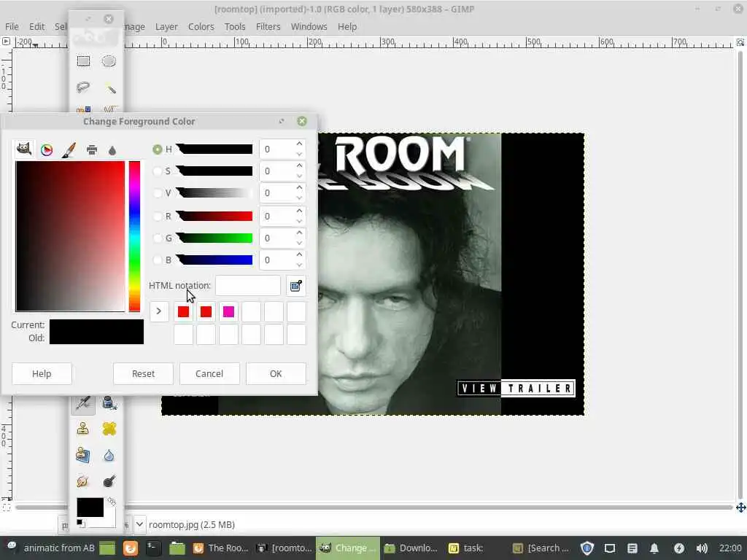Select the Airbrush tool in toolbox
Screen dimensions: 747x560
pyautogui.click(x=83, y=402)
